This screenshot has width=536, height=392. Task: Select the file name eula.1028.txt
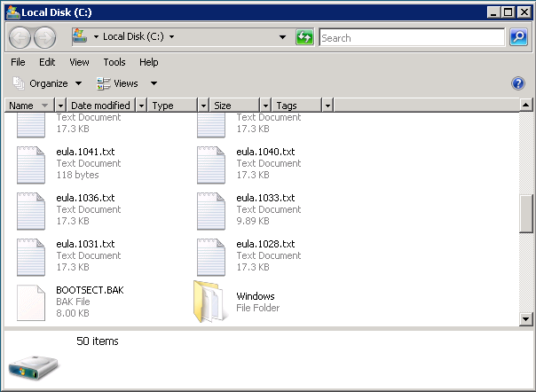pyautogui.click(x=265, y=244)
